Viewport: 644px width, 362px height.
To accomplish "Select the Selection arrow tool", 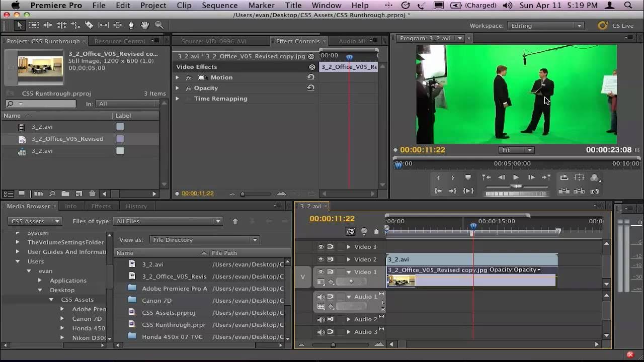I will 20,25.
